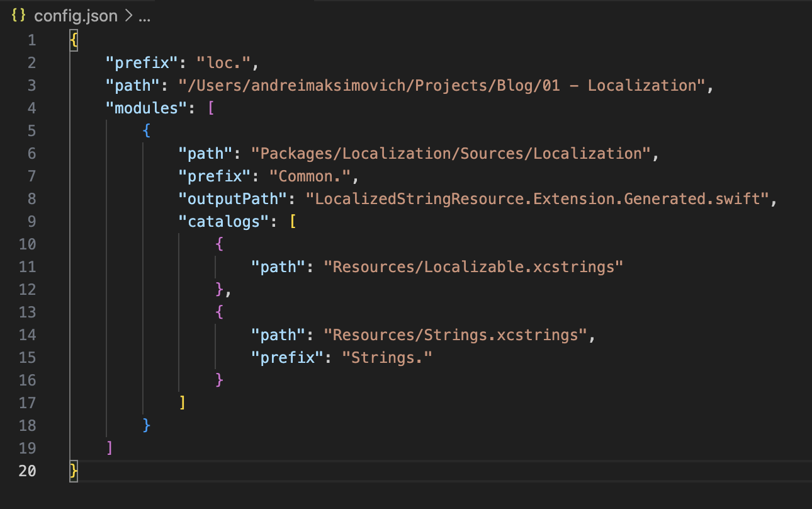Click the Users project path string value
Screen dimensions: 812x509
(441, 85)
